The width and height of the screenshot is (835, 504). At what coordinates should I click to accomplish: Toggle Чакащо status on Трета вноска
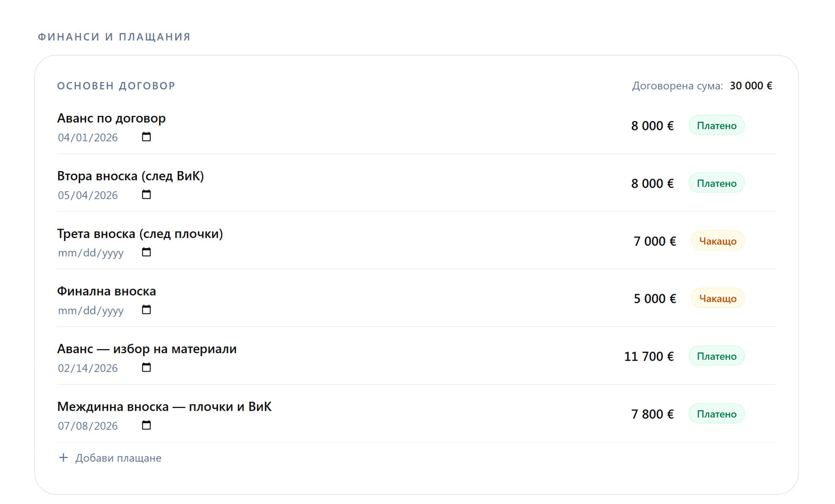718,241
